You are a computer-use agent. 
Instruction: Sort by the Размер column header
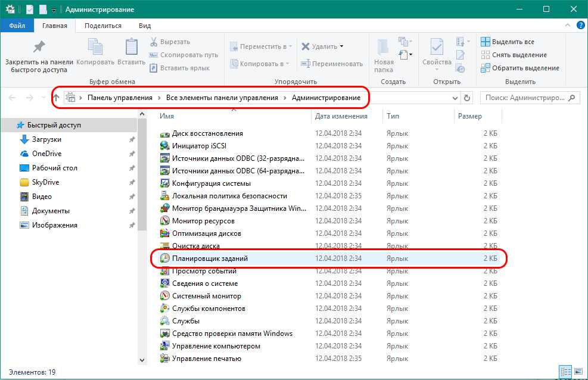point(469,116)
